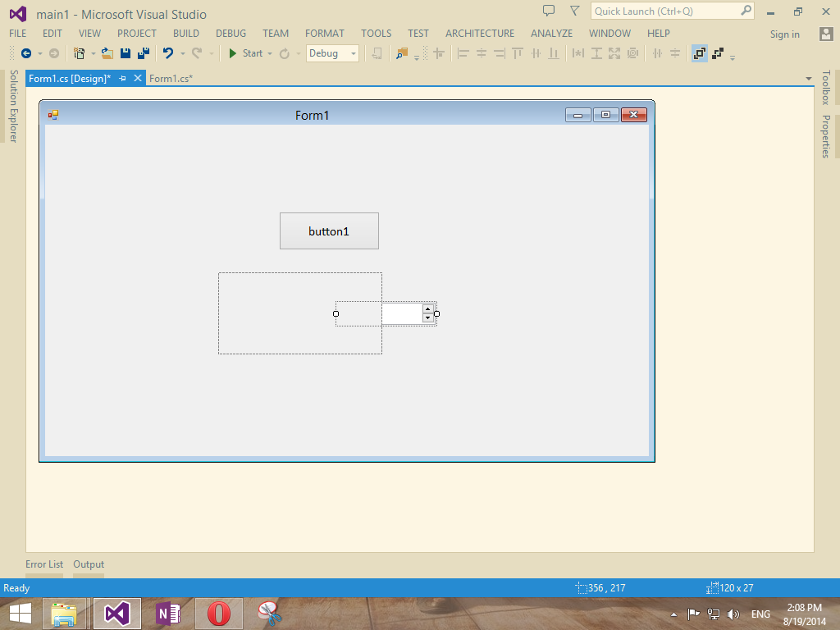Viewport: 840px width, 630px height.
Task: Open the FORMAT menu
Action: [x=325, y=33]
